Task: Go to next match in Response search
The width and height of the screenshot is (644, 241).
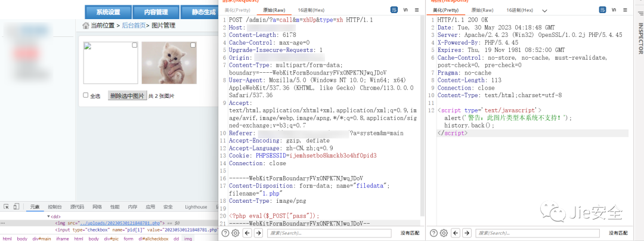Action: tap(466, 233)
